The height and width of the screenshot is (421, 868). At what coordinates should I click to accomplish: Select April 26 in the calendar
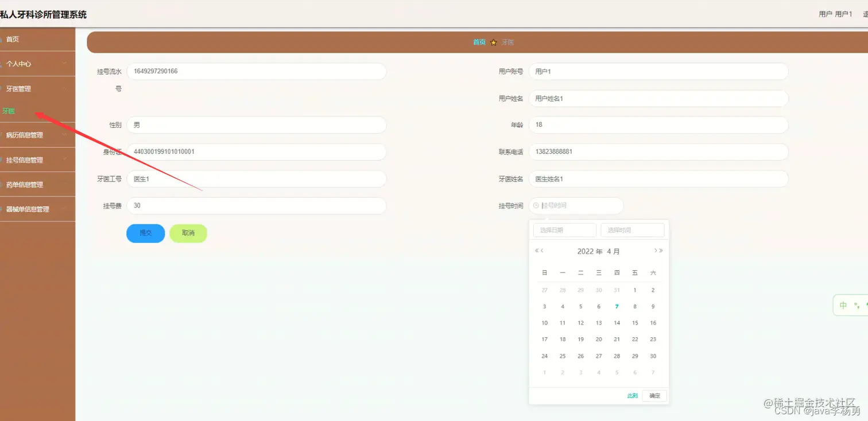[580, 356]
